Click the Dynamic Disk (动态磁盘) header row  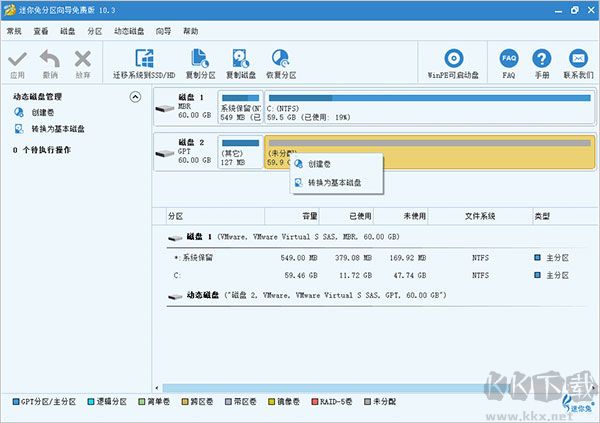click(377, 295)
